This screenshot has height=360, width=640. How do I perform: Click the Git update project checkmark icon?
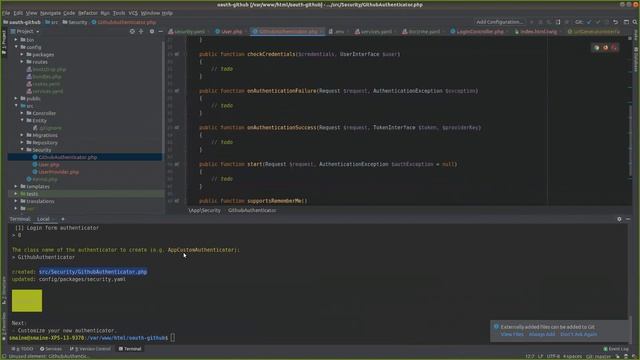589,22
